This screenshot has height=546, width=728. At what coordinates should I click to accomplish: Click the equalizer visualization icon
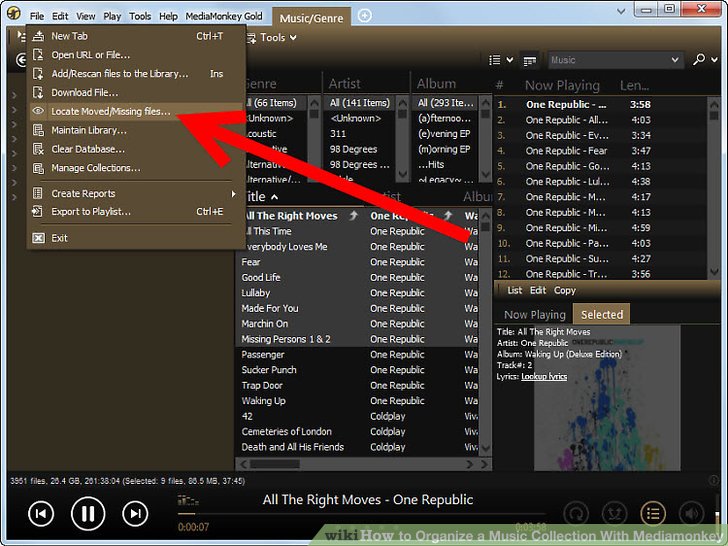tap(188, 501)
